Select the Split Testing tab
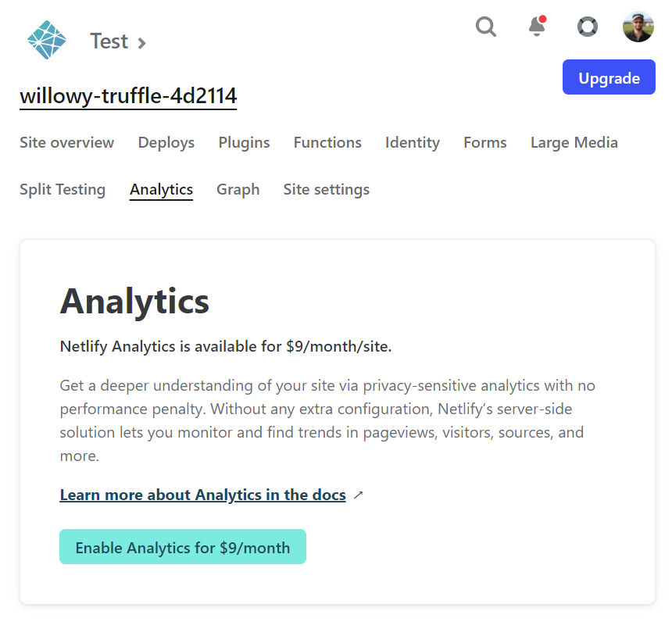672x622 pixels. click(x=63, y=189)
